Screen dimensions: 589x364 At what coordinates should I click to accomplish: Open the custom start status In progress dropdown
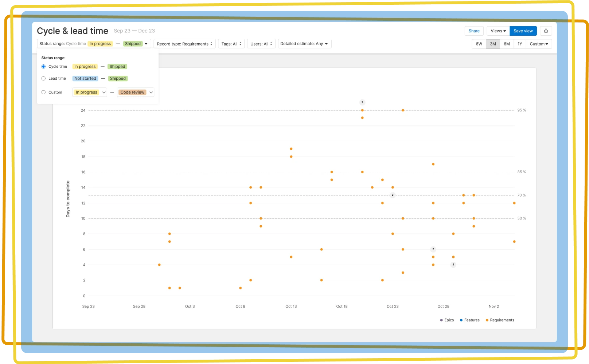point(90,92)
